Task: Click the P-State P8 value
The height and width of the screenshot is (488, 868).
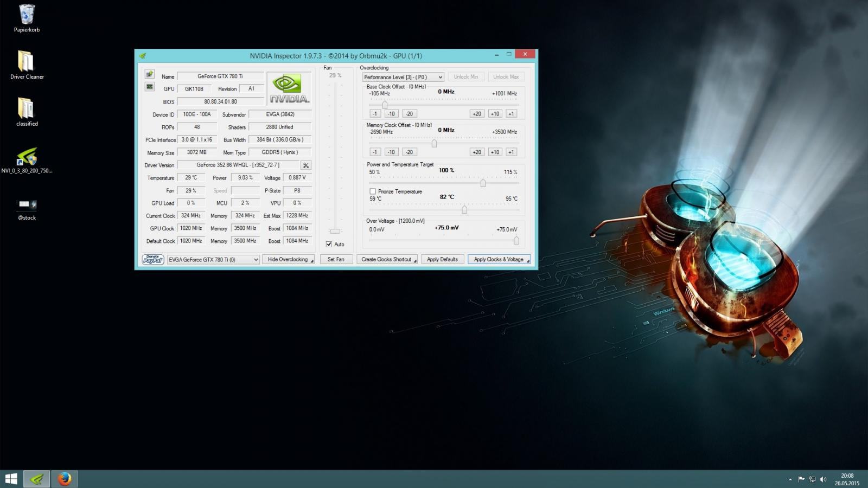Action: pos(297,190)
